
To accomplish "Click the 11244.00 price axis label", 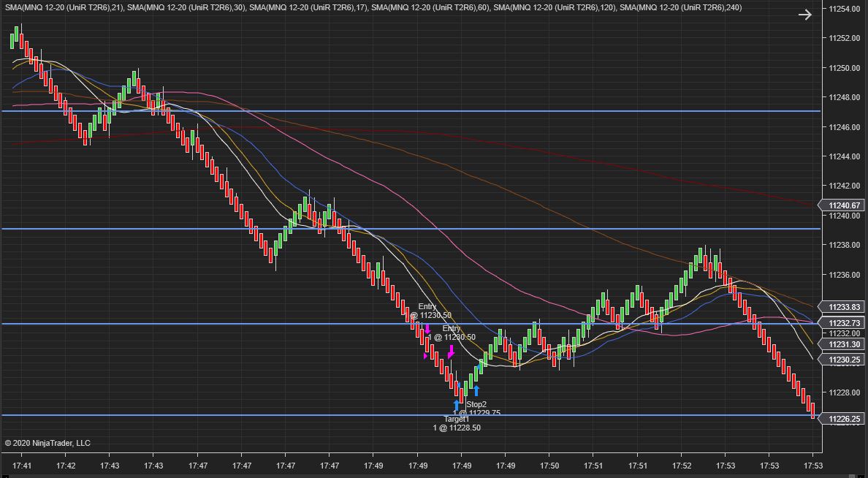I will (x=844, y=156).
